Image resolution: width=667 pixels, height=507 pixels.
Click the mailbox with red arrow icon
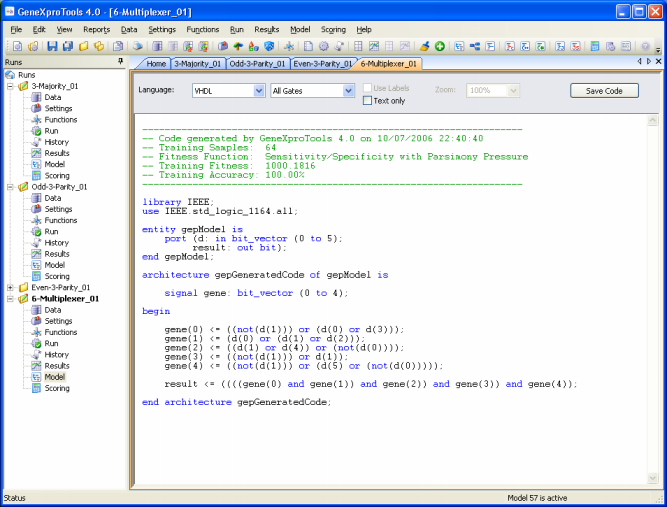tap(222, 46)
